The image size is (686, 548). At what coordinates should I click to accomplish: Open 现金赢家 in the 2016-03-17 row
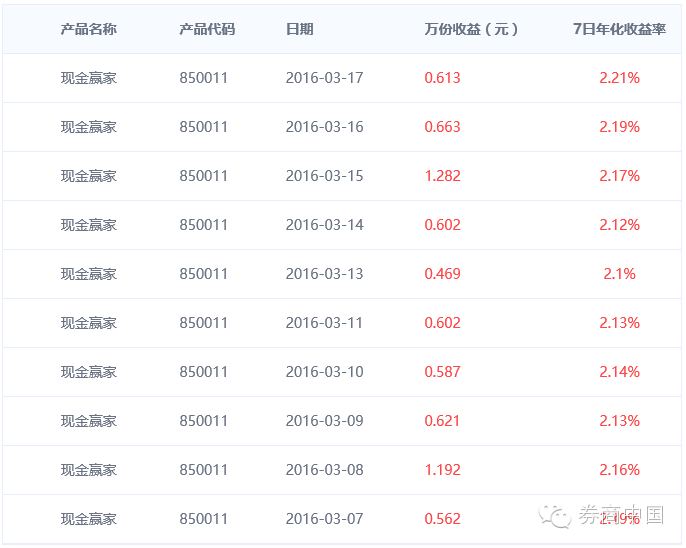point(88,78)
